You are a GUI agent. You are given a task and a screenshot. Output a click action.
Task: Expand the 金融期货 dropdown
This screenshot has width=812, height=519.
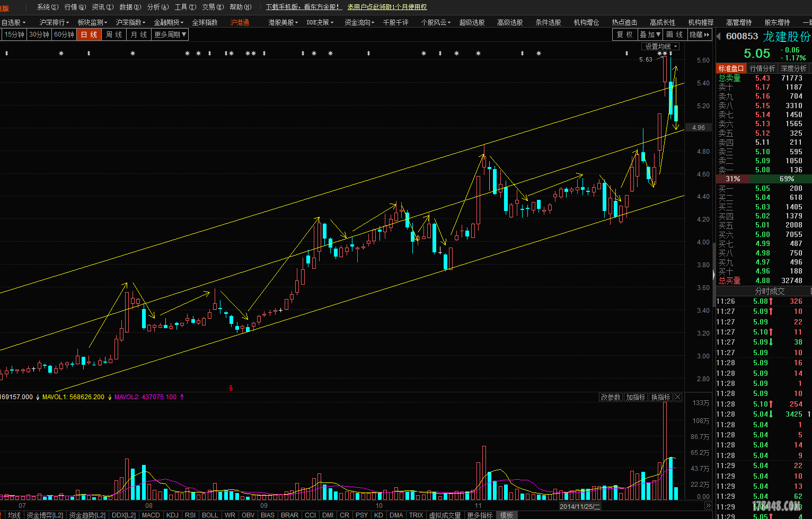(169, 22)
